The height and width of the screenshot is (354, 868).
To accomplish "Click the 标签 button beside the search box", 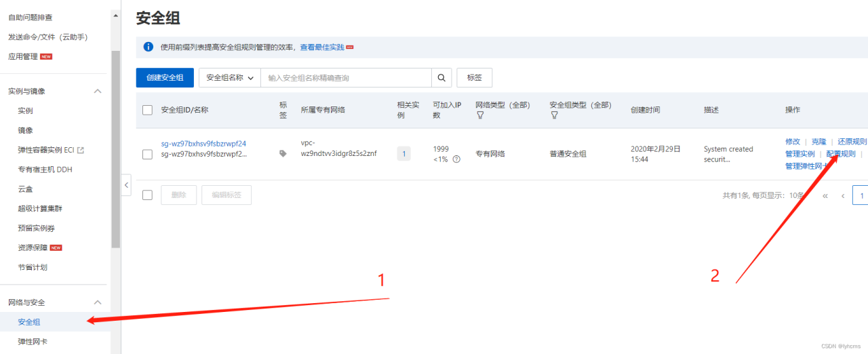I will point(475,78).
